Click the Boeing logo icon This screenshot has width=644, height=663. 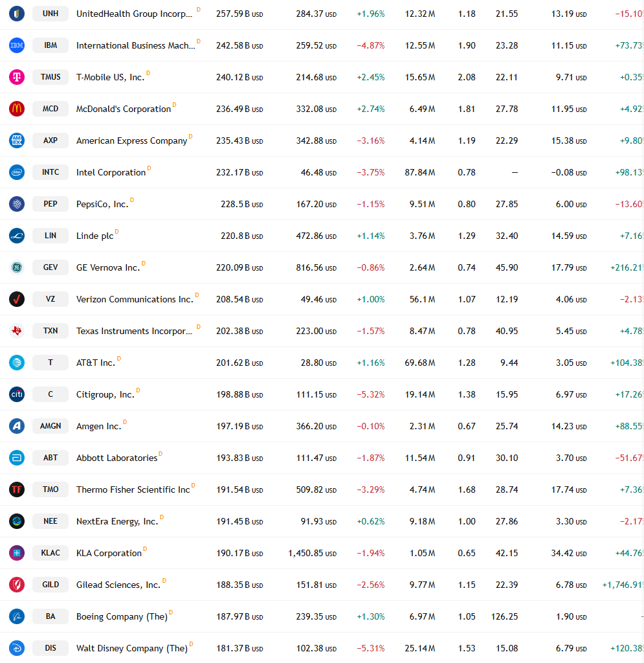pyautogui.click(x=17, y=616)
